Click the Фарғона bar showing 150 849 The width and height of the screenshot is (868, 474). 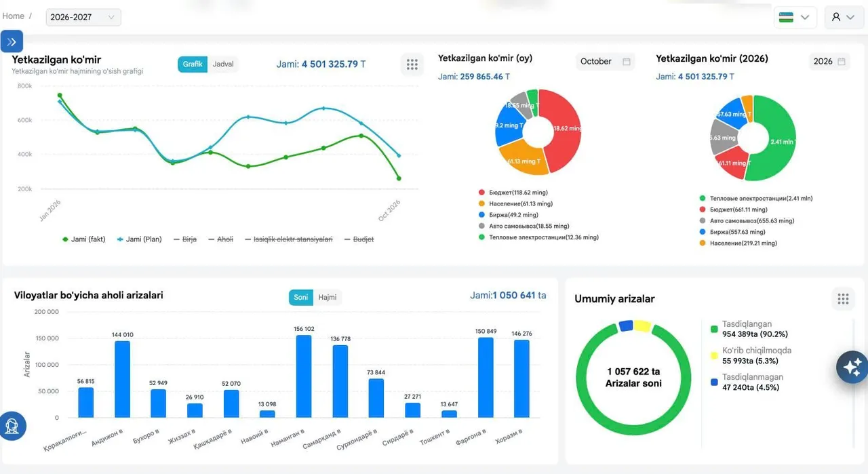click(486, 378)
